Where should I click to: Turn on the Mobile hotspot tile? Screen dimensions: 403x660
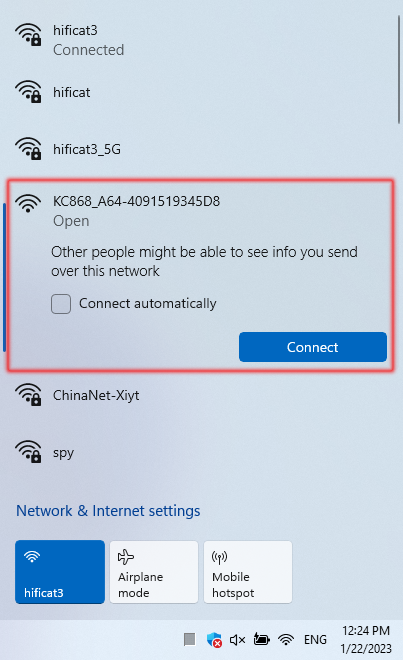pyautogui.click(x=248, y=572)
